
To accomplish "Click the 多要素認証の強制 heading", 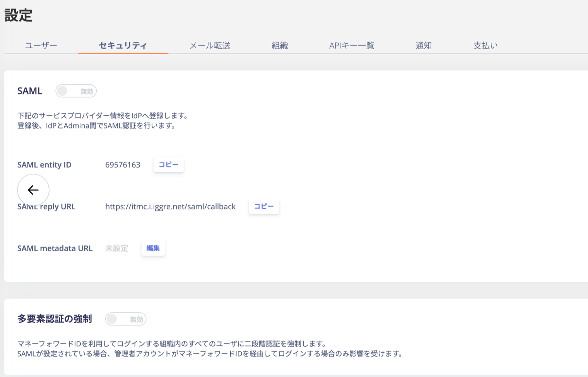I will click(55, 319).
